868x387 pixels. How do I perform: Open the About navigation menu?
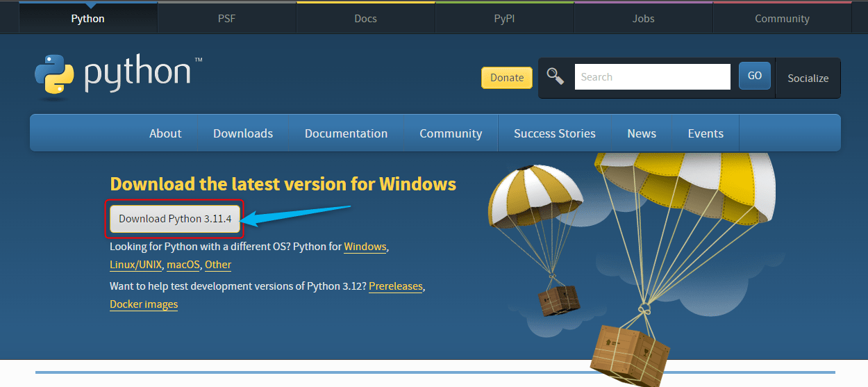(165, 133)
